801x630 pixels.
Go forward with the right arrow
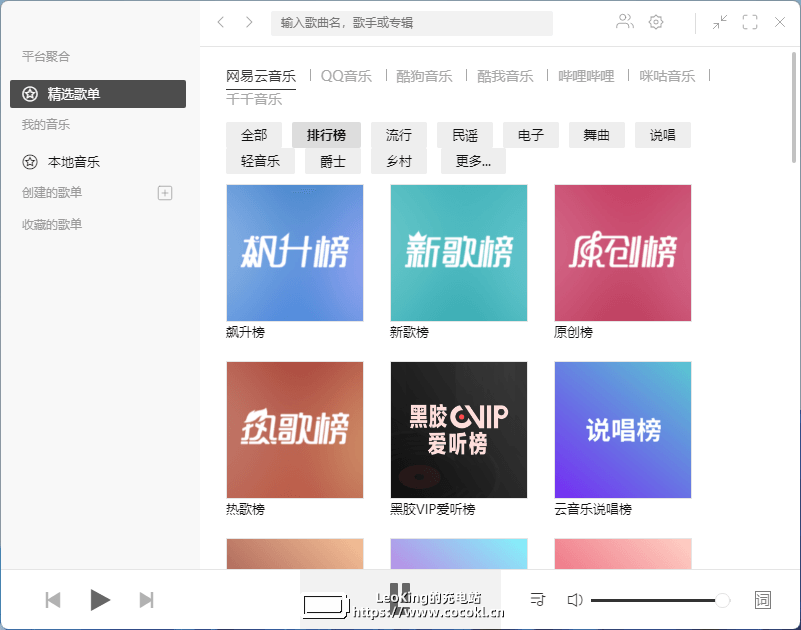pos(249,22)
